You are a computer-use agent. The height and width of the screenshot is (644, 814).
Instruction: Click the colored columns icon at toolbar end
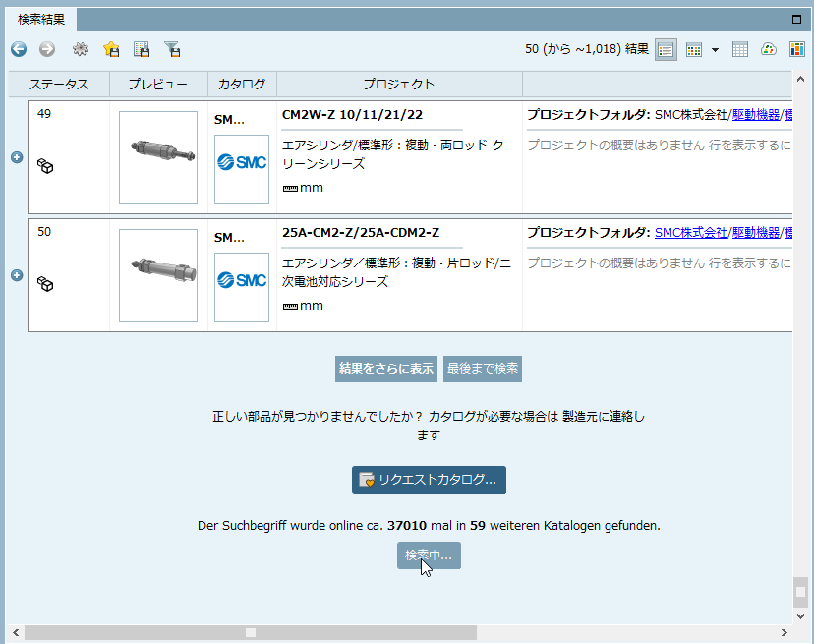coord(796,49)
